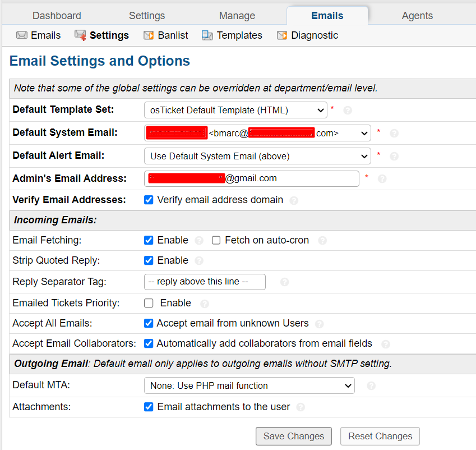Click help icon next to Verify email address domain
The height and width of the screenshot is (450, 476).
[294, 200]
